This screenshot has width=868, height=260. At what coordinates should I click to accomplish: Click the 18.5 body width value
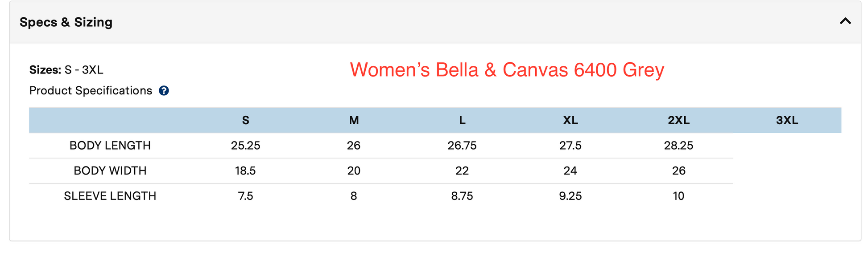245,171
